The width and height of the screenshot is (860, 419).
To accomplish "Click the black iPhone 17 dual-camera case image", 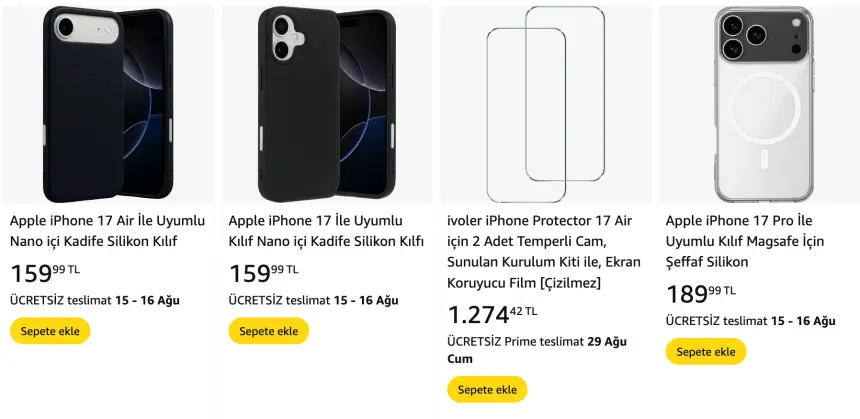I will [x=326, y=104].
